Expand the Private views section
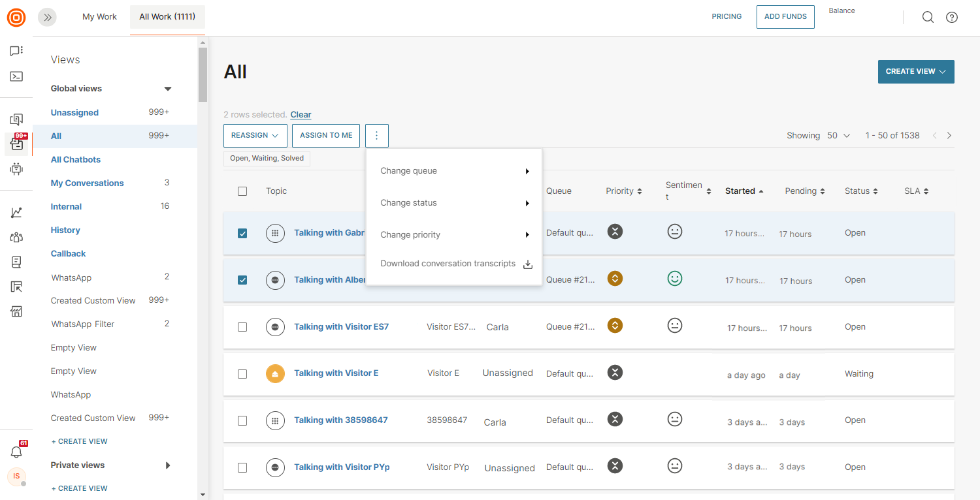Image resolution: width=980 pixels, height=500 pixels. 168,465
